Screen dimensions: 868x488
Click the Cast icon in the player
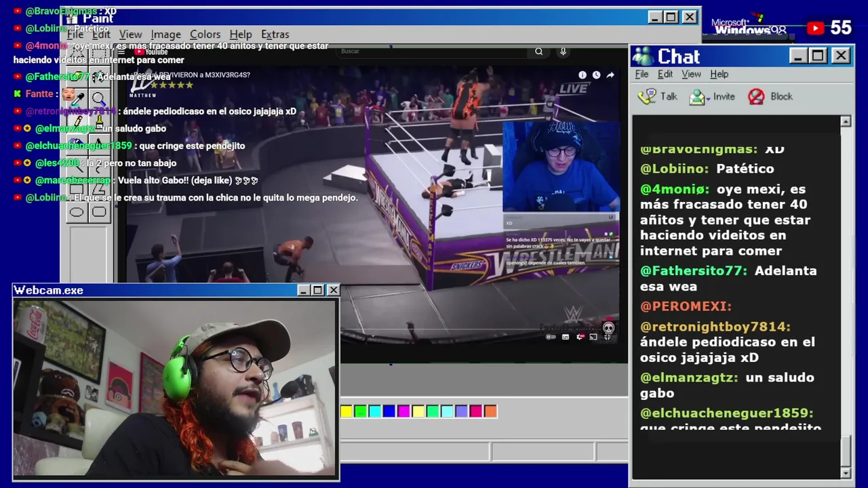coord(593,337)
